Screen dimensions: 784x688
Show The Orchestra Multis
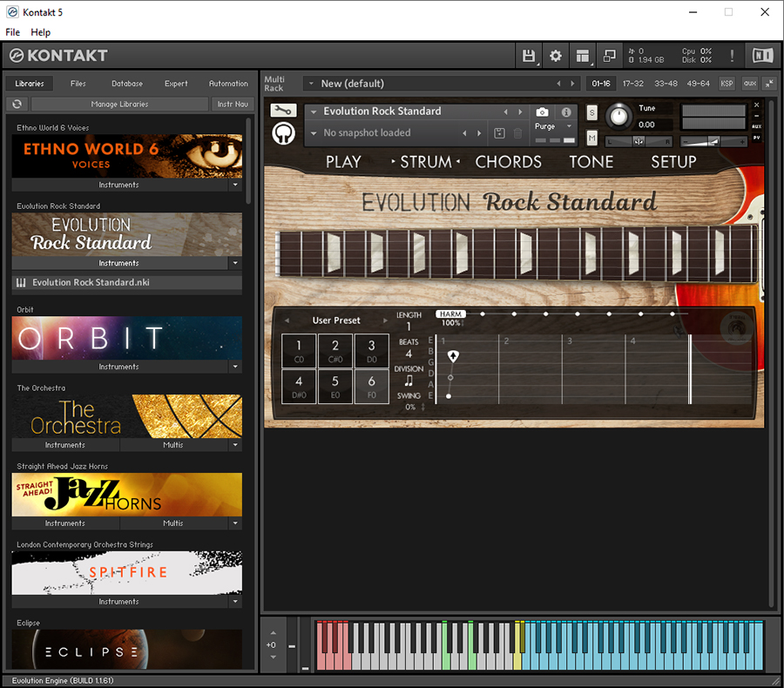tap(173, 445)
